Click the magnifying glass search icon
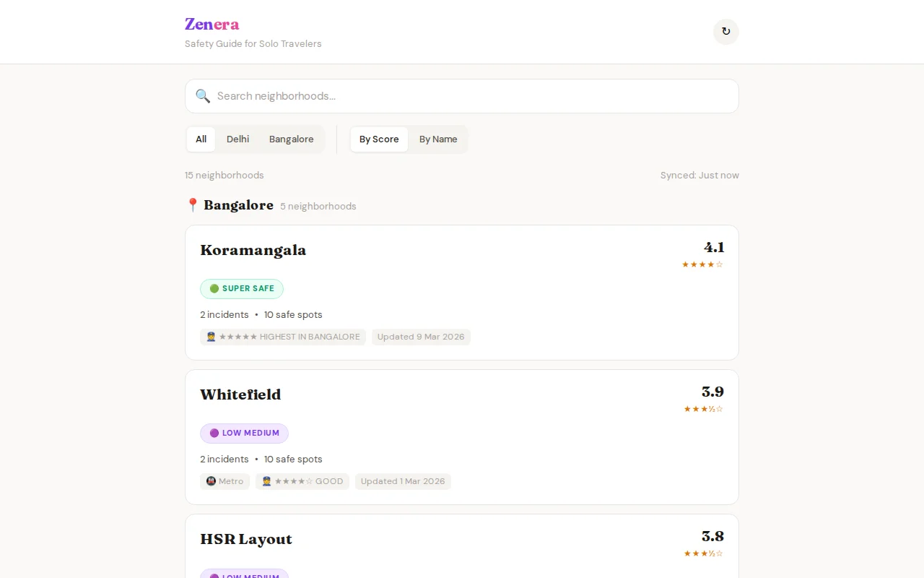The width and height of the screenshot is (924, 578). 203,96
